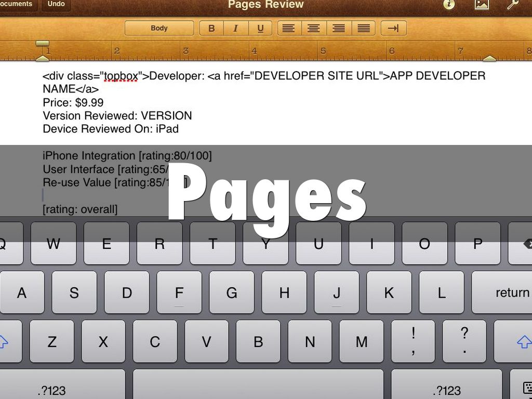Screen dimensions: 532x399
Task: Center align the text
Action: click(313, 29)
